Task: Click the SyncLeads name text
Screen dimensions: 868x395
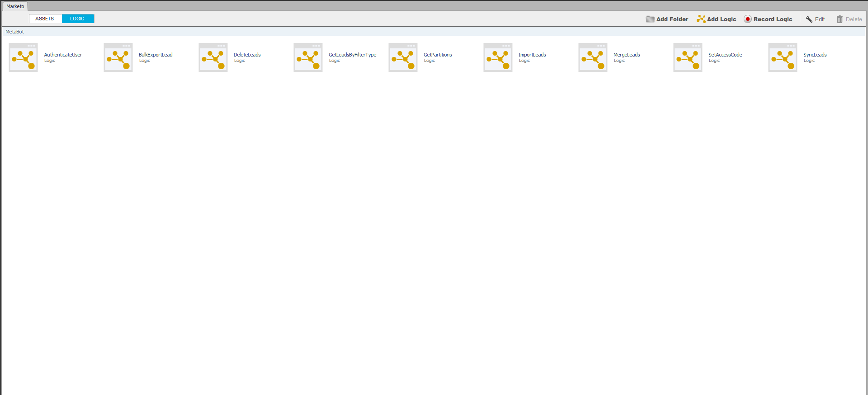Action: pos(815,55)
